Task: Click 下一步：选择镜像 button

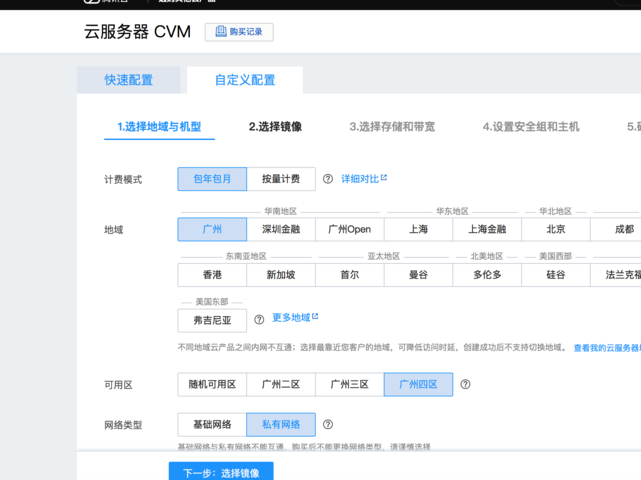Action: (x=221, y=472)
